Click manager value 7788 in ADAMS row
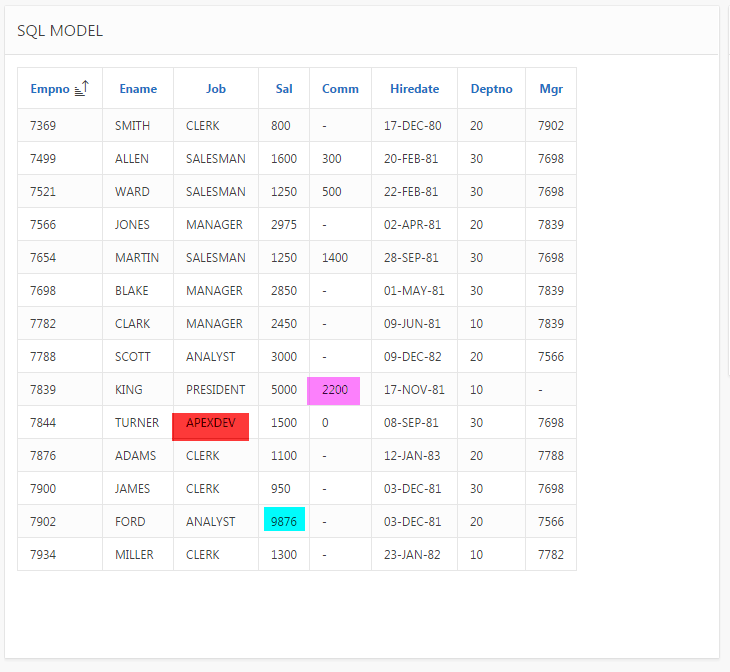The width and height of the screenshot is (730, 672). 551,456
